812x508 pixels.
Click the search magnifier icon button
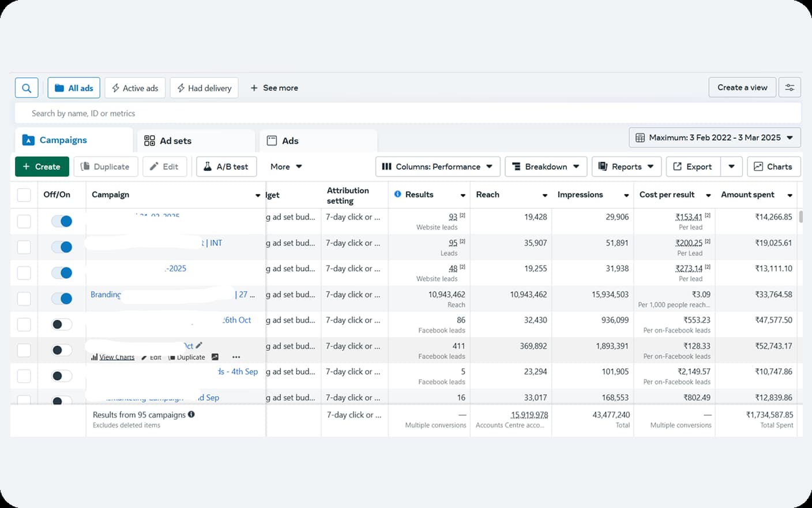(x=27, y=88)
